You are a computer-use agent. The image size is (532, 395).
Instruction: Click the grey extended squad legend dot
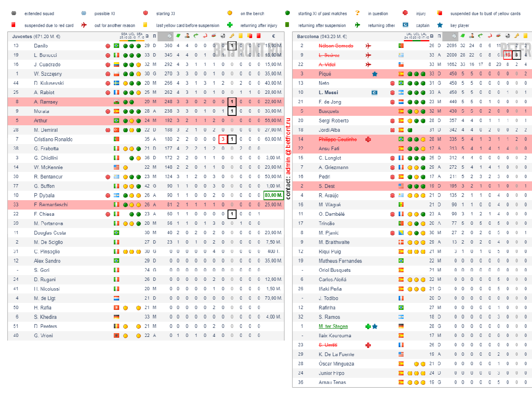pos(14,13)
